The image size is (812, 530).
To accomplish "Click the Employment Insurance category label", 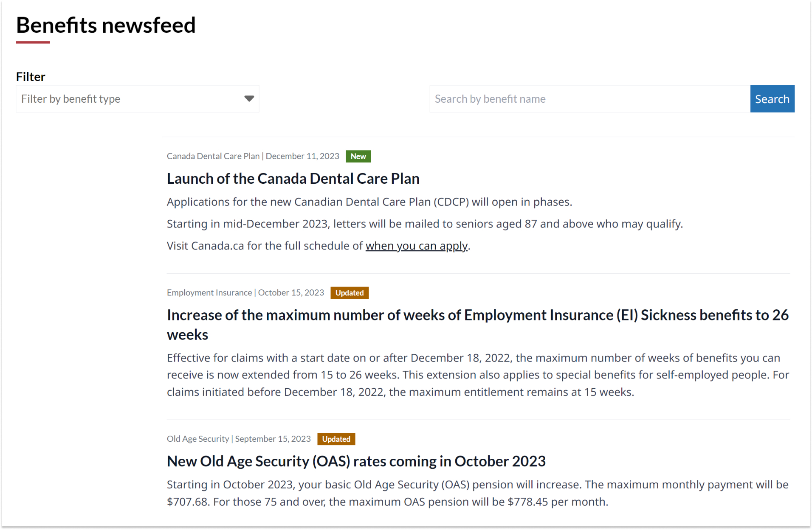I will [x=209, y=293].
